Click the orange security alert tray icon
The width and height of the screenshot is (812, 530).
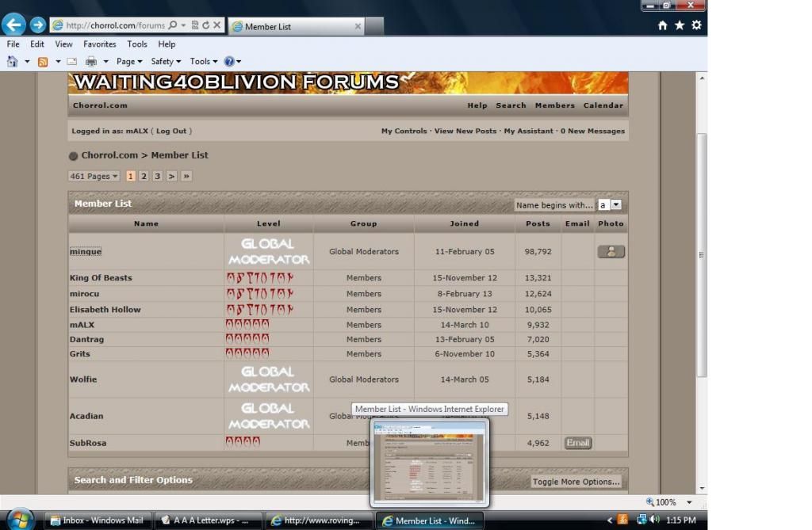pos(623,519)
